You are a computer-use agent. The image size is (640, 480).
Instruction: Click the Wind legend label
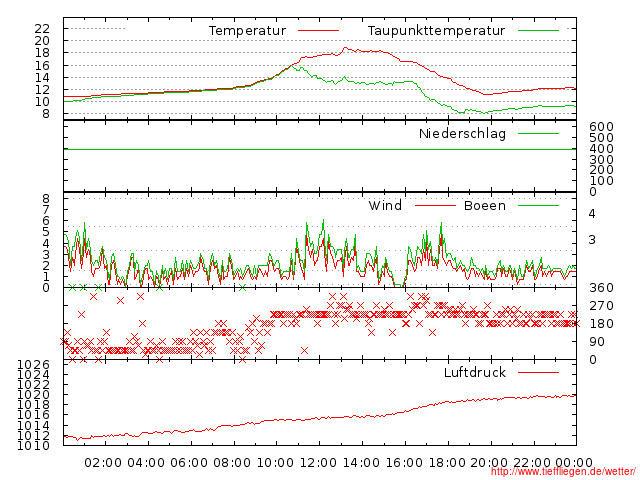385,205
